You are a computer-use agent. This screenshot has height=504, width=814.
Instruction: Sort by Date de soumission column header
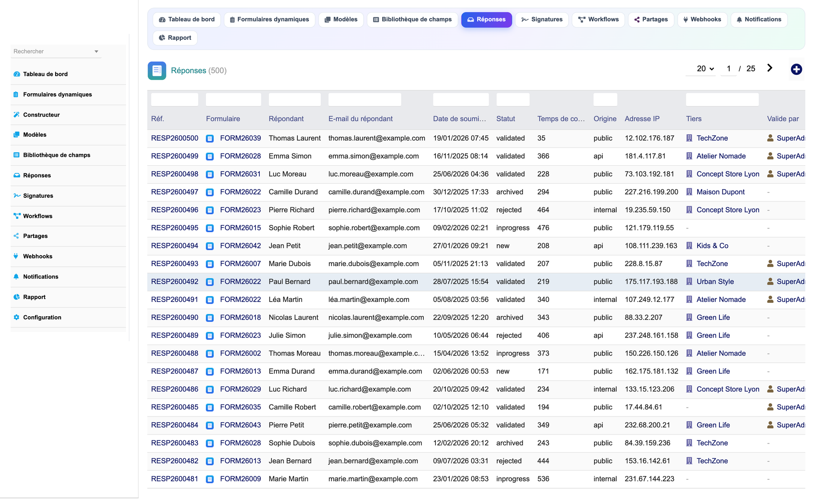coord(459,119)
